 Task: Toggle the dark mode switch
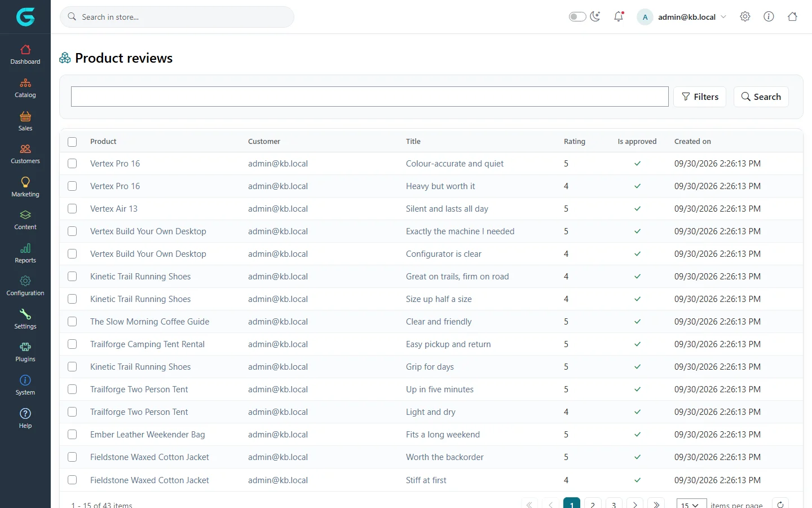point(577,16)
